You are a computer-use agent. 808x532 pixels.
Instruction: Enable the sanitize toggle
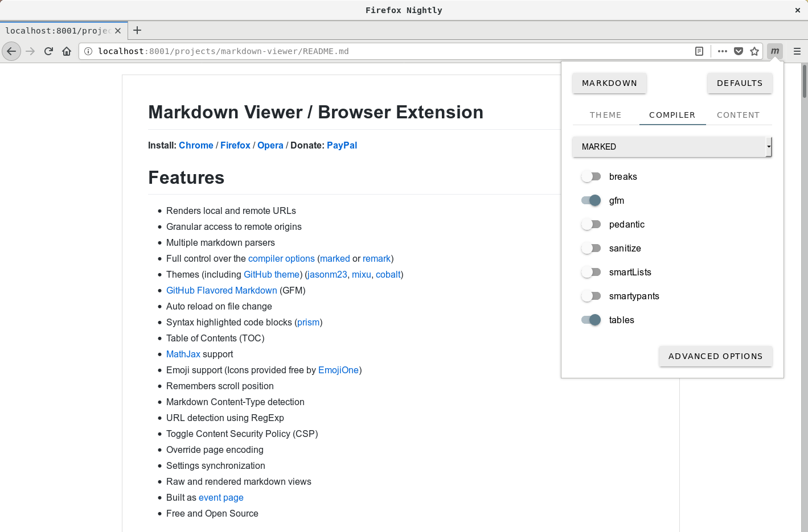click(591, 248)
